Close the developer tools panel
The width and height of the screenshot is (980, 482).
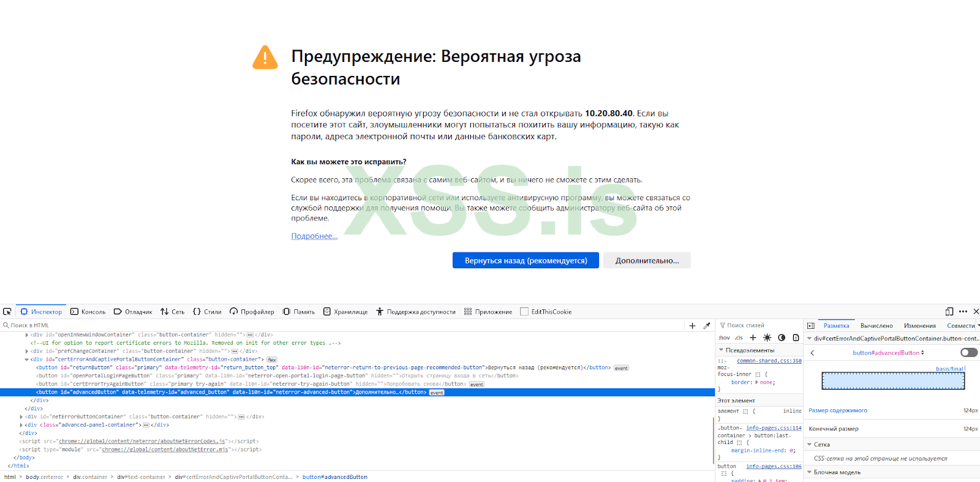tap(976, 312)
